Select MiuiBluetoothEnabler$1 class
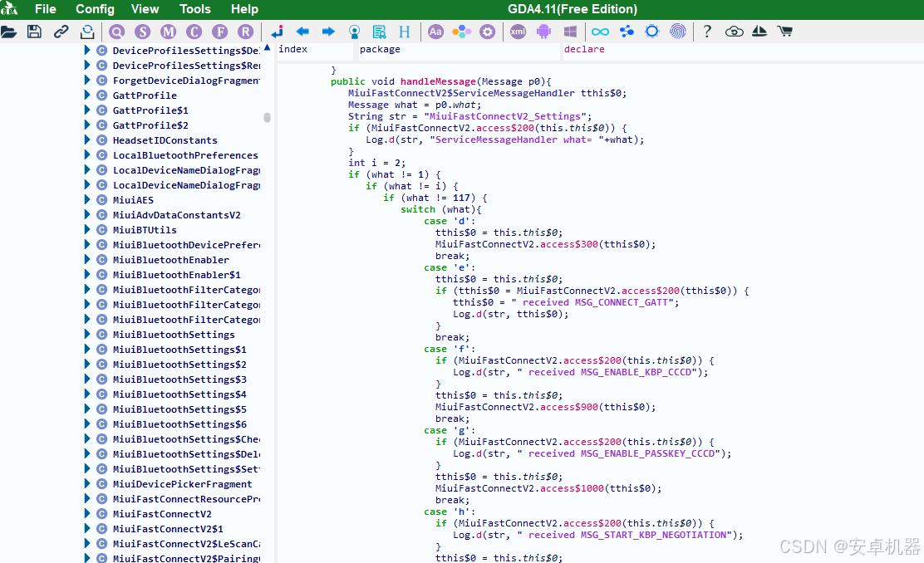This screenshot has height=563, width=924. (x=177, y=275)
